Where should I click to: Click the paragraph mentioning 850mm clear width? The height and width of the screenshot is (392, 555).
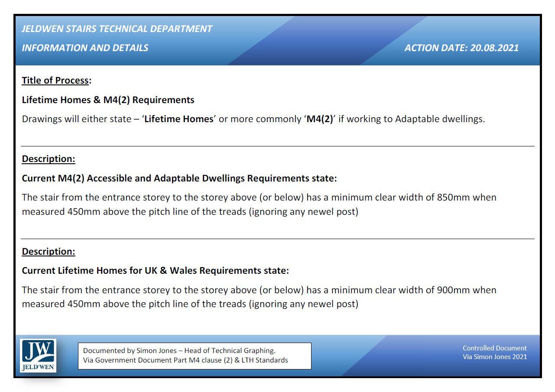tap(259, 204)
